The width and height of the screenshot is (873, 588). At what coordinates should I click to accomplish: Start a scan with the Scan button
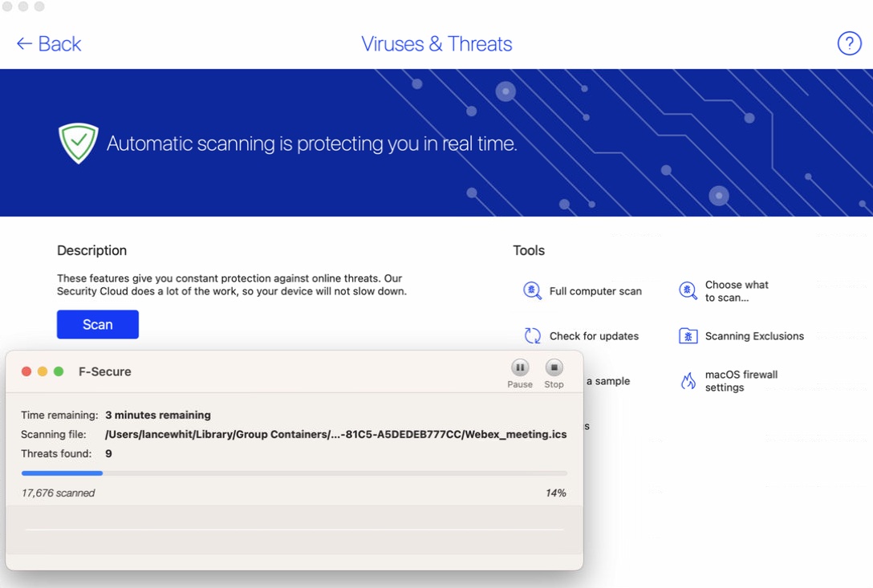point(97,324)
